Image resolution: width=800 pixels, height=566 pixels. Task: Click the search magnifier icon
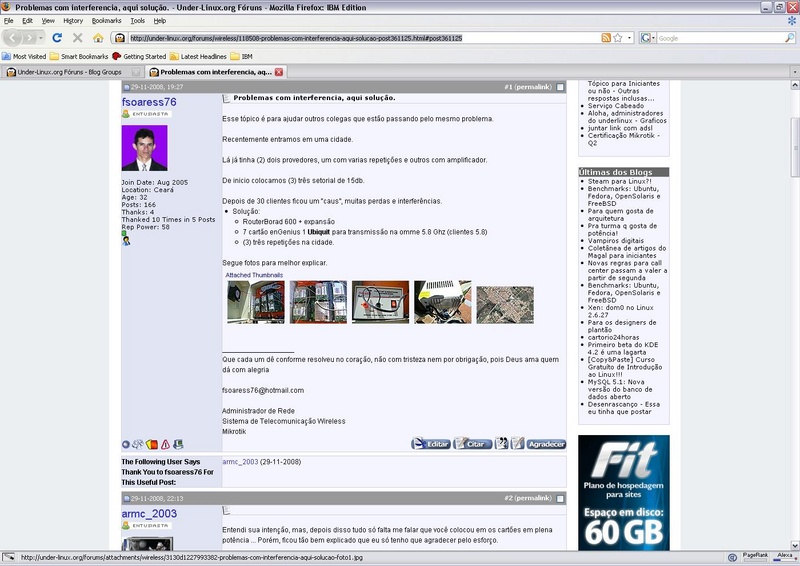(789, 38)
